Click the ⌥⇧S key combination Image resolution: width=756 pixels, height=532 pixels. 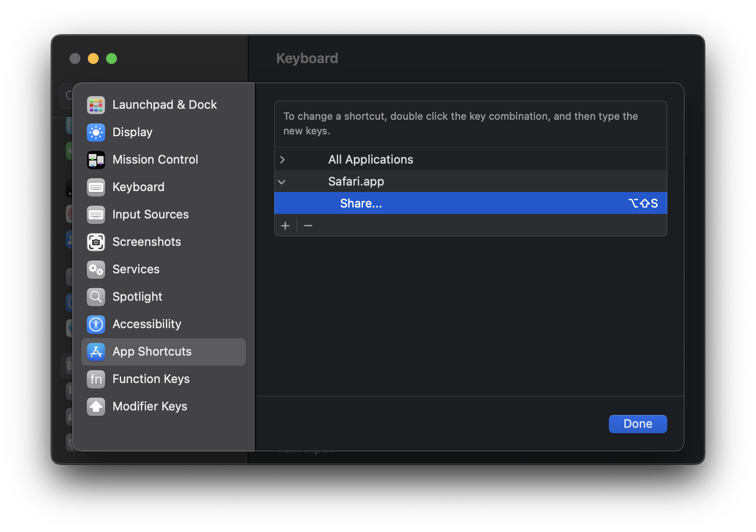(x=643, y=203)
